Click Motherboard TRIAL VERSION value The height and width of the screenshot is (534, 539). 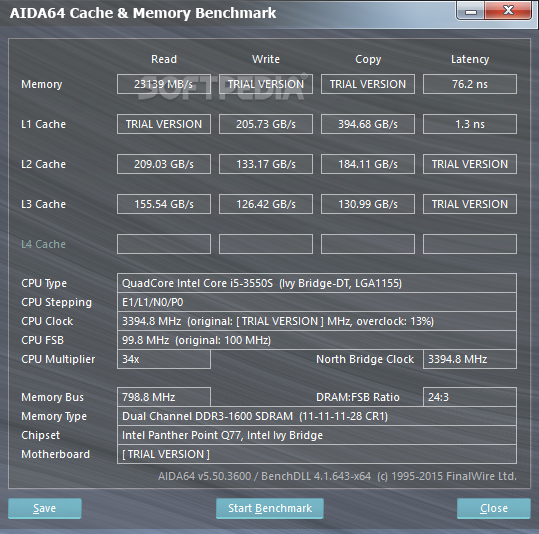[317, 454]
